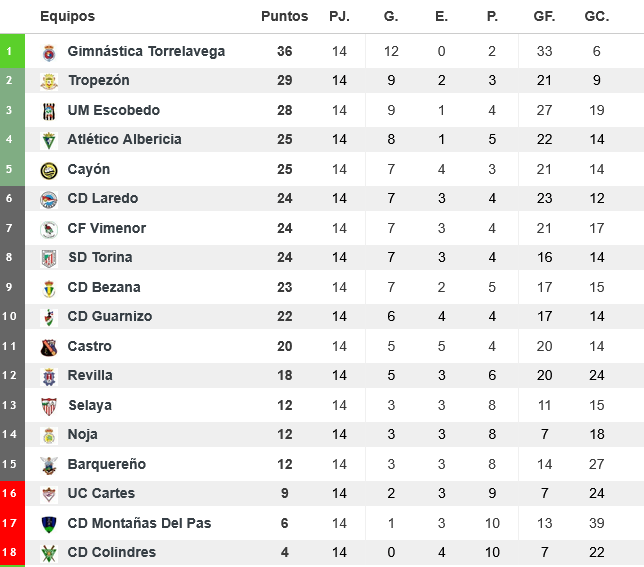Click the green position 1 marker

(x=10, y=51)
